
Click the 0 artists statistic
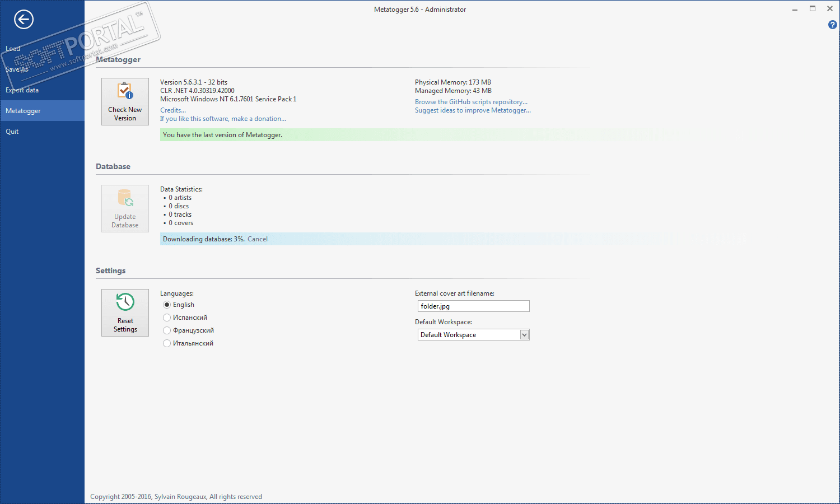coord(180,198)
